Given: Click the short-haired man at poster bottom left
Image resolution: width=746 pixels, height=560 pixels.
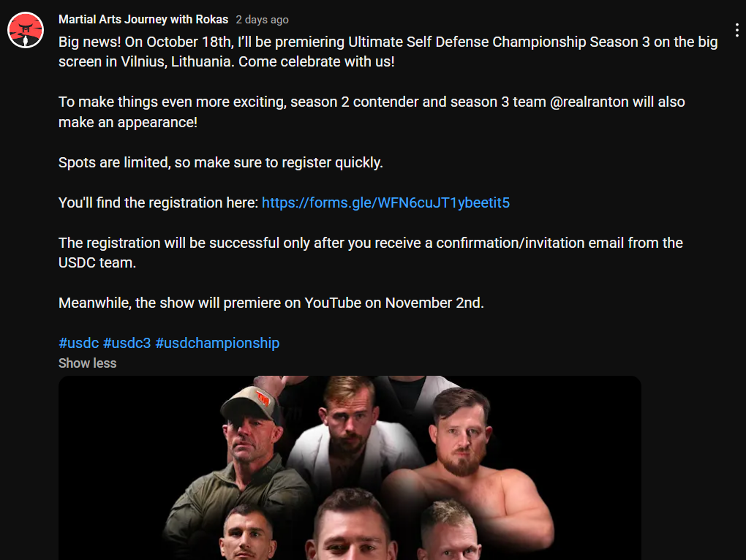Looking at the screenshot, I should [249, 532].
